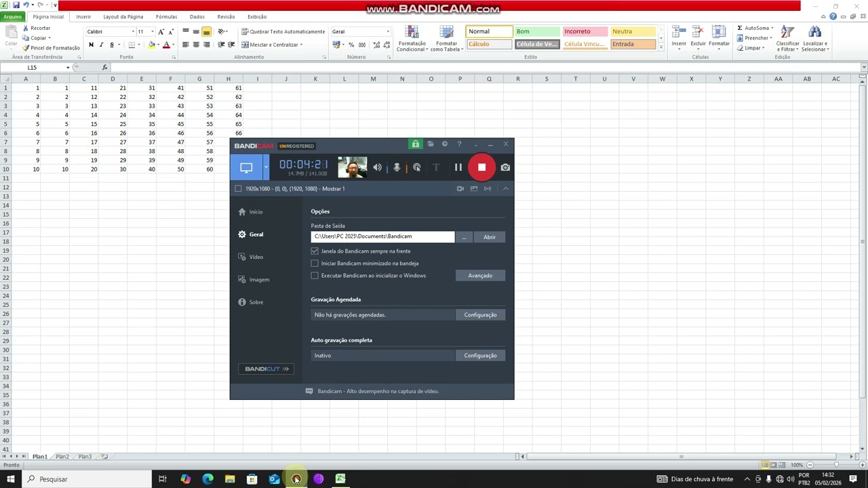This screenshot has width=868, height=488.
Task: Click the BANDICUT button
Action: [x=266, y=369]
